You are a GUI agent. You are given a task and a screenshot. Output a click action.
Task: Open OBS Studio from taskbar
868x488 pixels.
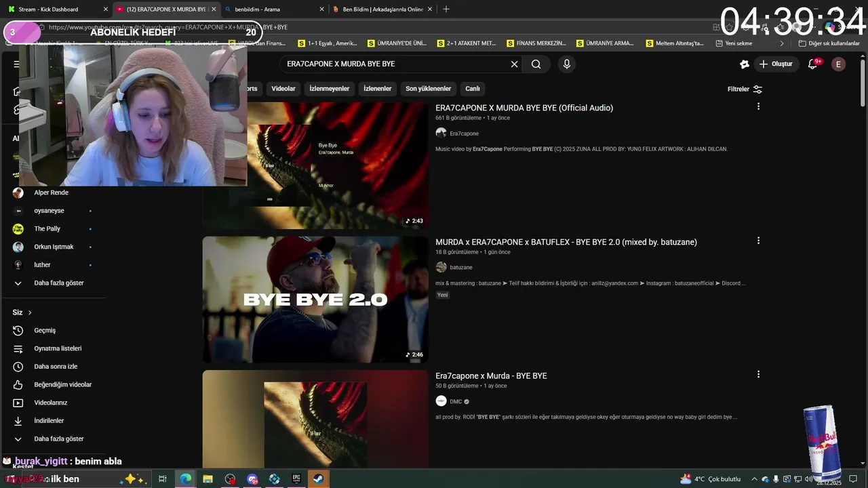pos(230,479)
